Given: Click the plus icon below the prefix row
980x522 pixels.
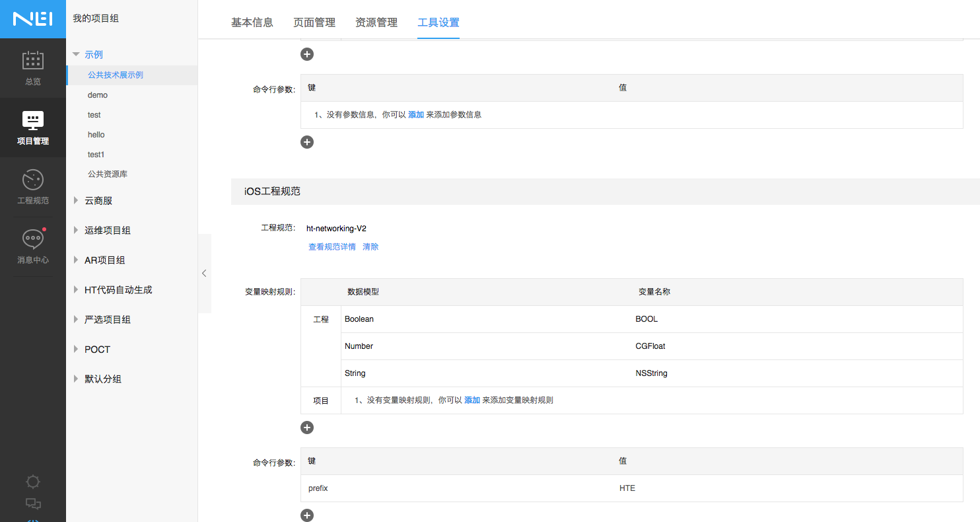Looking at the screenshot, I should (x=307, y=515).
